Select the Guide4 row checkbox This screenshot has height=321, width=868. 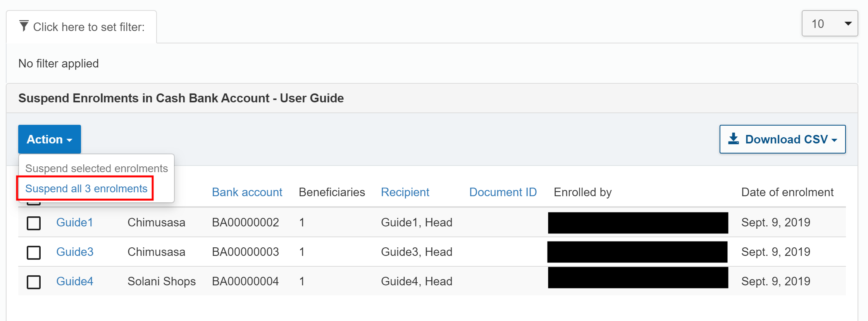pos(34,282)
